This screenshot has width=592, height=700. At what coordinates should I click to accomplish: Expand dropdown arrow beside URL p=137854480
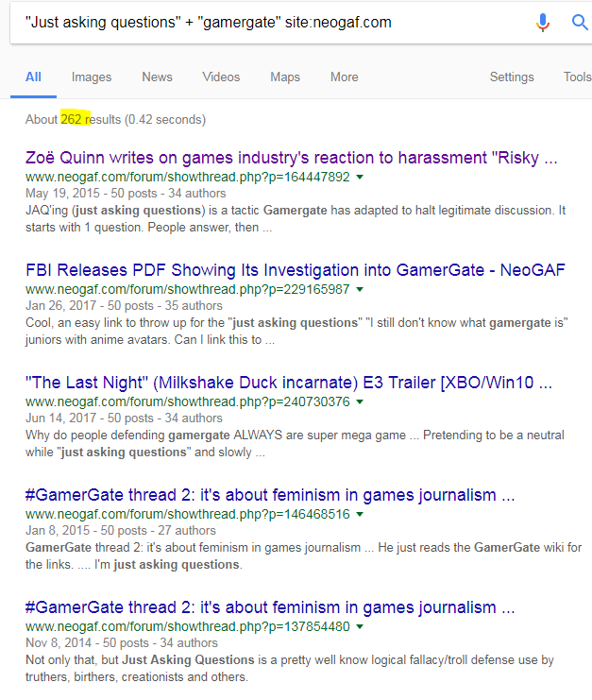pyautogui.click(x=360, y=627)
